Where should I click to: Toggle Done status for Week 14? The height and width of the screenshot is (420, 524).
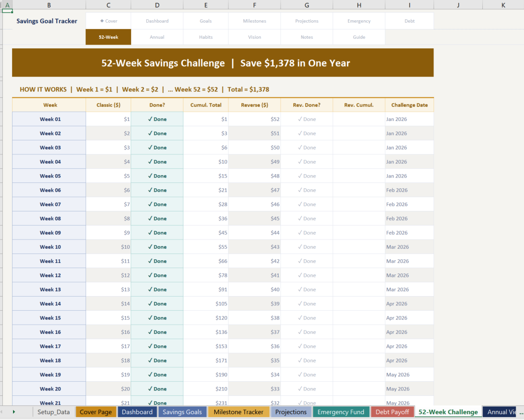click(157, 304)
